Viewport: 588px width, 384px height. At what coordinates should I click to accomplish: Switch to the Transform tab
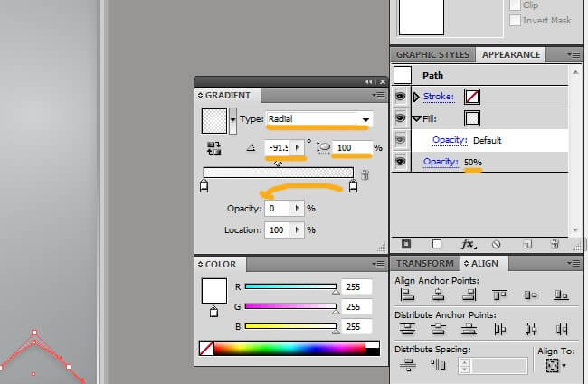click(425, 263)
